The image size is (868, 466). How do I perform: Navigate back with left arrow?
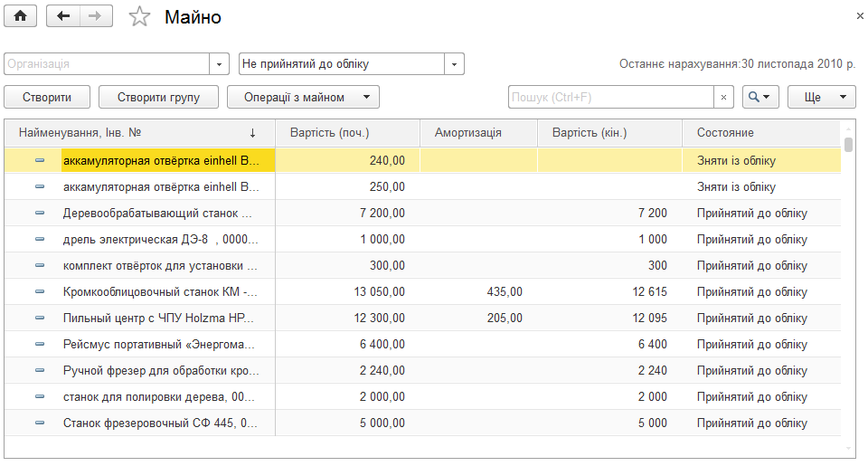(x=63, y=16)
